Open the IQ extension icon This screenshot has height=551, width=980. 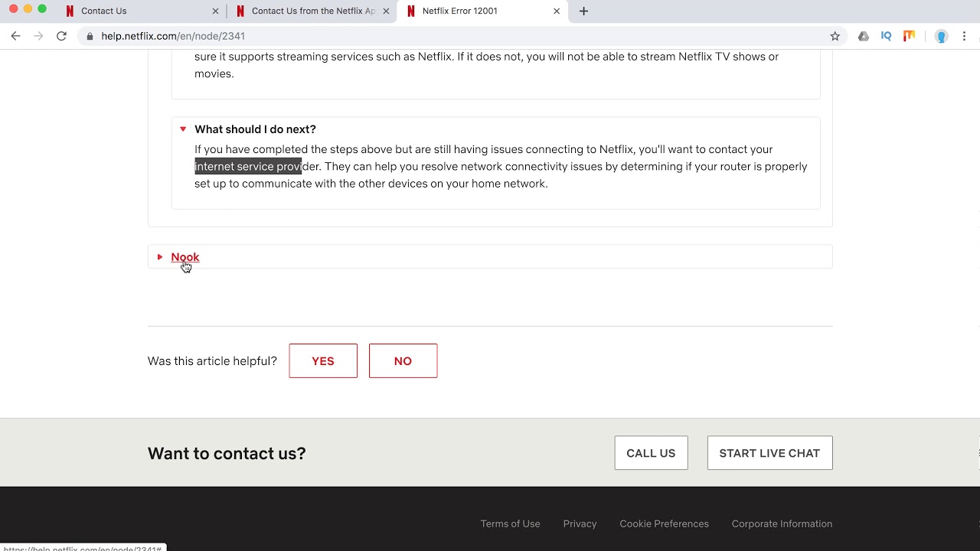point(886,36)
